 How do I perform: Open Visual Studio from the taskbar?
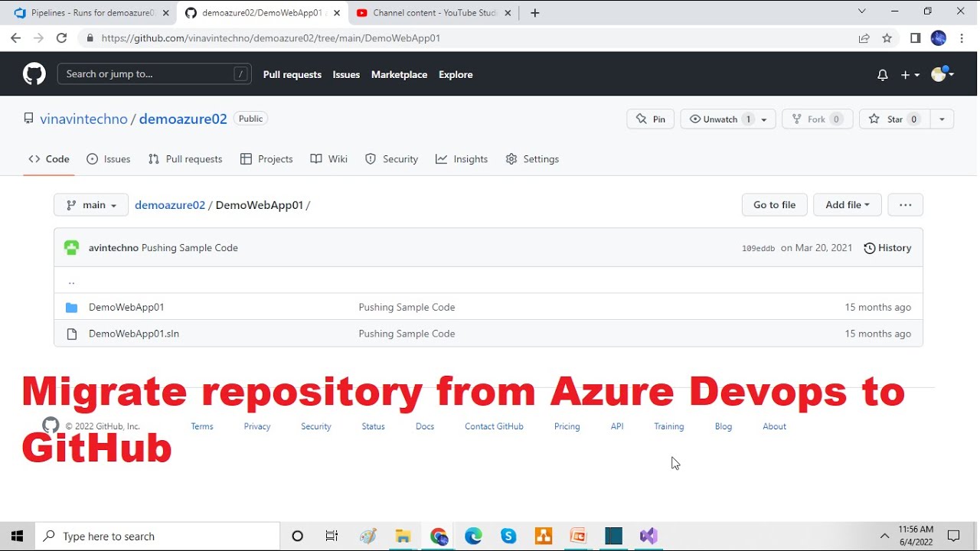(648, 536)
